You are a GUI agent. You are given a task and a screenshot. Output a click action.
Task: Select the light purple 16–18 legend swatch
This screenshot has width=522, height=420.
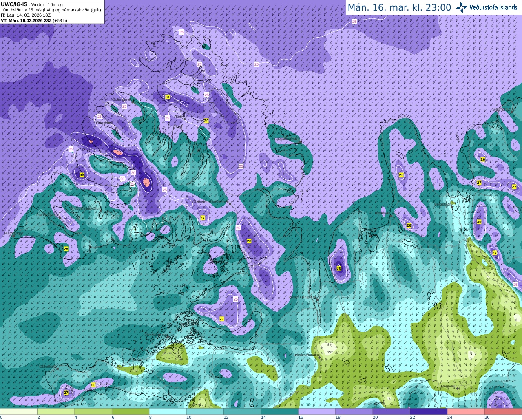tap(317, 411)
